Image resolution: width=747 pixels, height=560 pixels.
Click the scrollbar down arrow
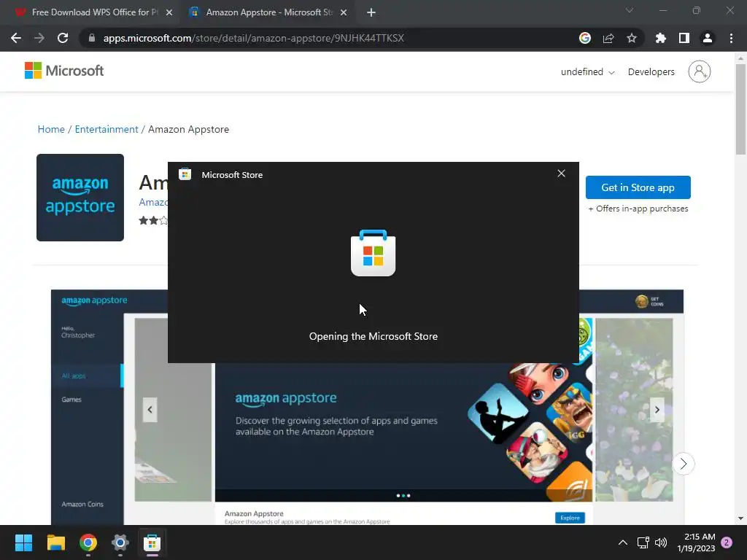tap(740, 518)
